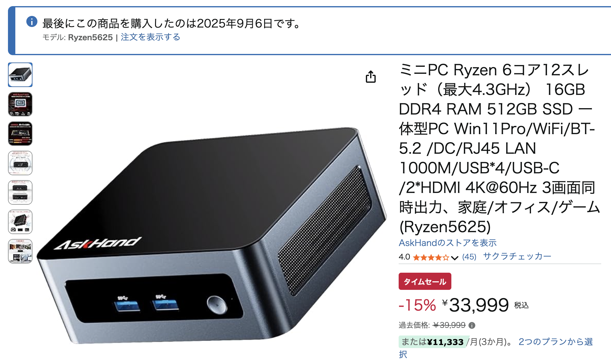This screenshot has height=364, width=611.
Task: Click 2つのプランから選択 payment plans link
Action: (495, 348)
